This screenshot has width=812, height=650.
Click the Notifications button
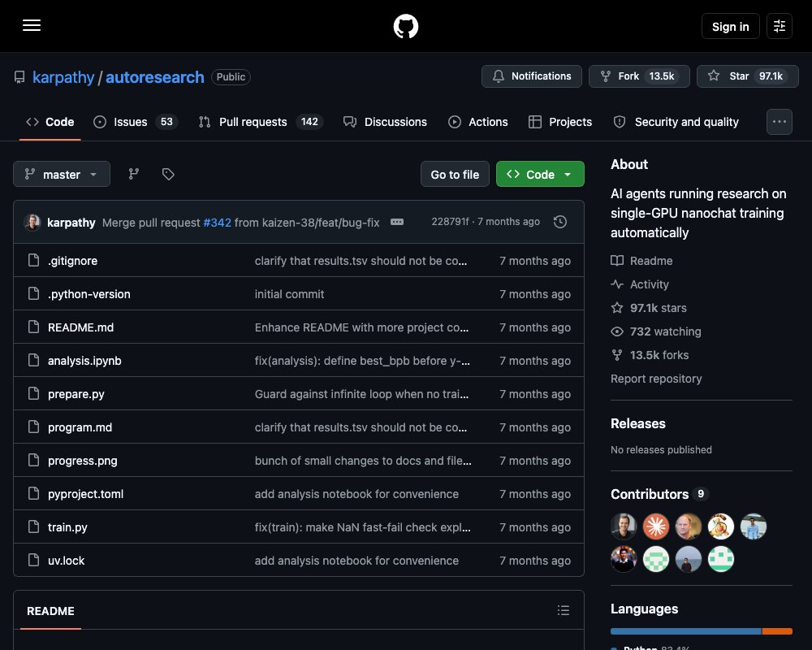531,76
